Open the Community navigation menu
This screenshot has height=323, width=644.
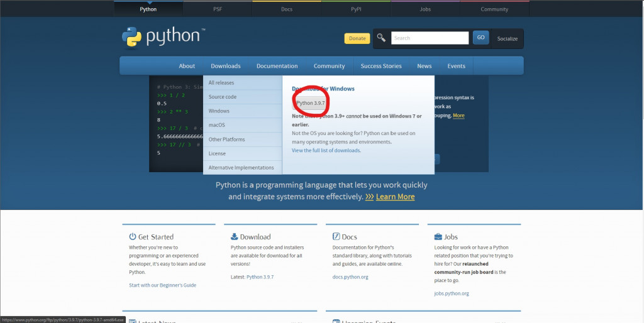[330, 65]
